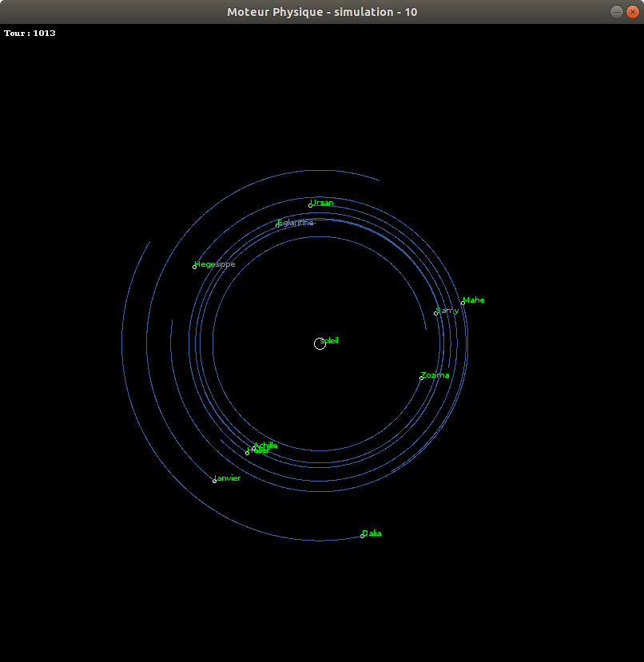Click the Dalia planet marker

[x=360, y=536]
